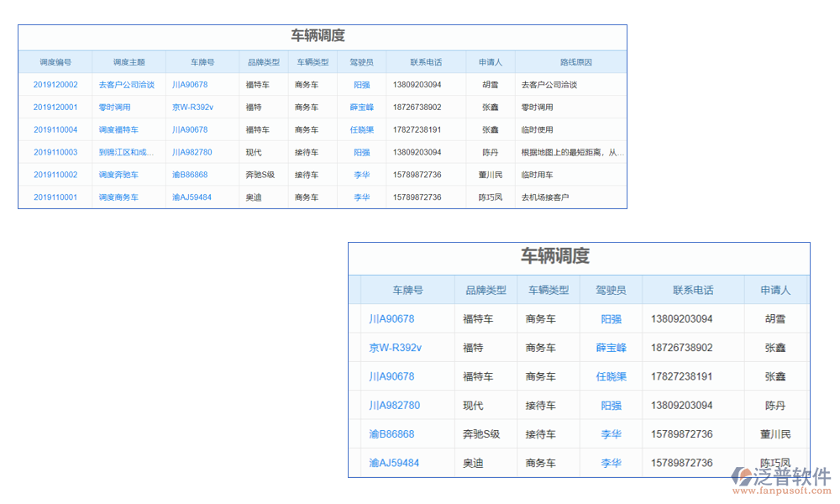
Task: Click driver 李华 in the bottom table
Action: click(611, 434)
